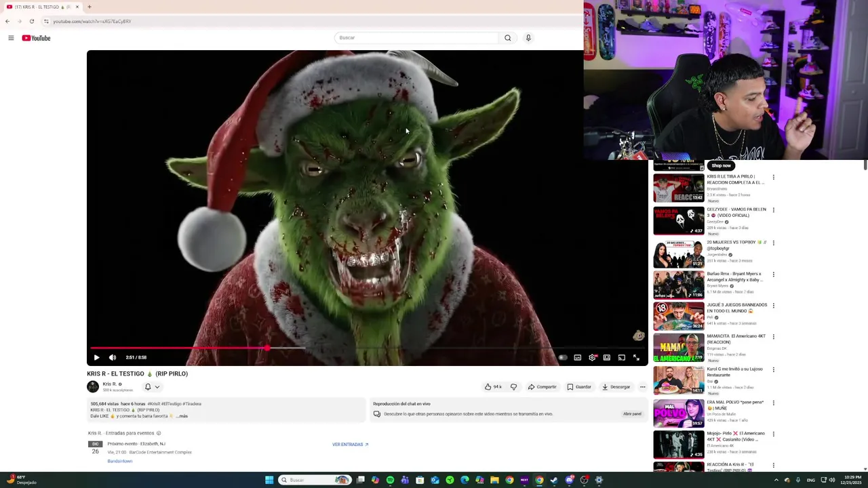
Task: Open Kris R. channel avatar
Action: pos(93,386)
